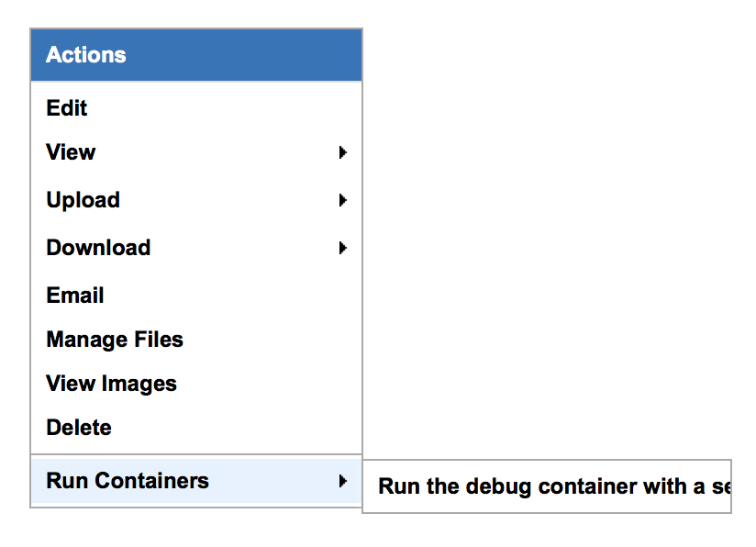Click the 'Actions' title text

[86, 55]
